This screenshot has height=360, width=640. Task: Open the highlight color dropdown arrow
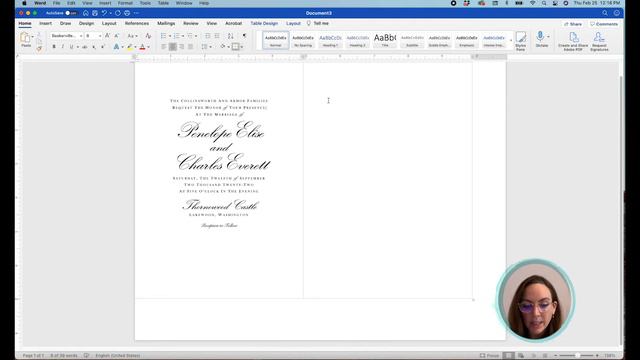point(135,47)
